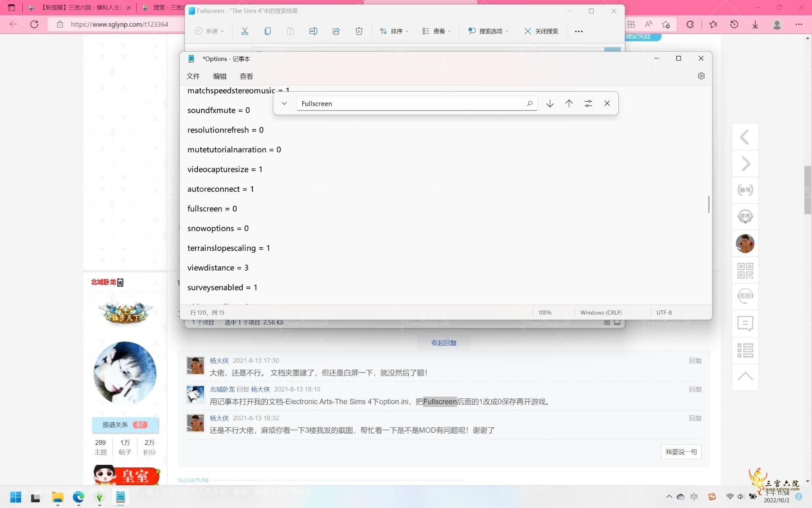This screenshot has height=508, width=812.
Task: Open browser settings ellipsis menu
Action: (798, 24)
